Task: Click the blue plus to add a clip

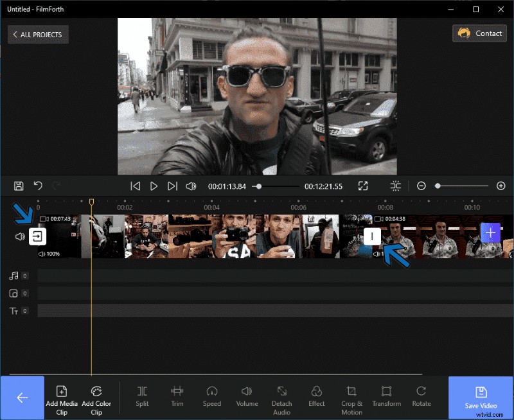Action: click(x=490, y=234)
